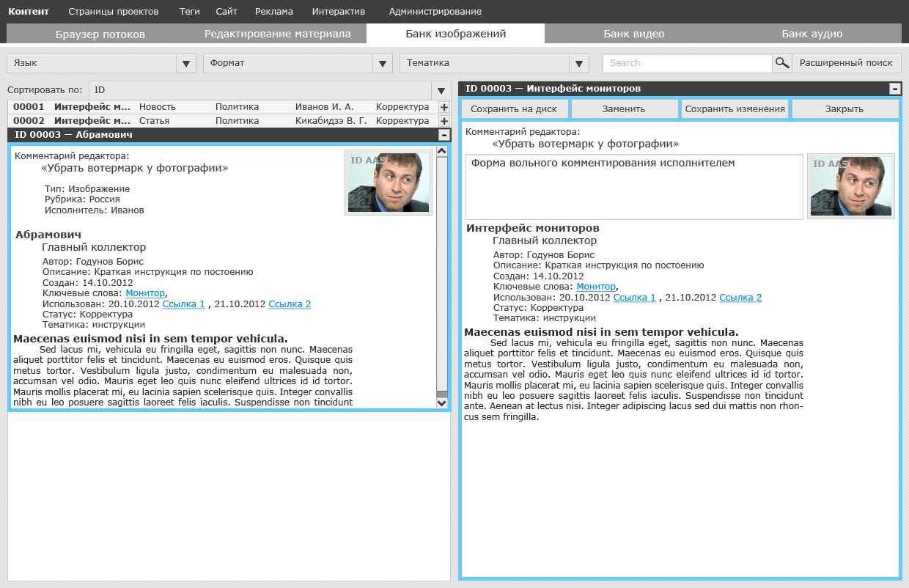This screenshot has width=909, height=588.
Task: Click the photo thumbnail in right panel
Action: pyautogui.click(x=851, y=186)
